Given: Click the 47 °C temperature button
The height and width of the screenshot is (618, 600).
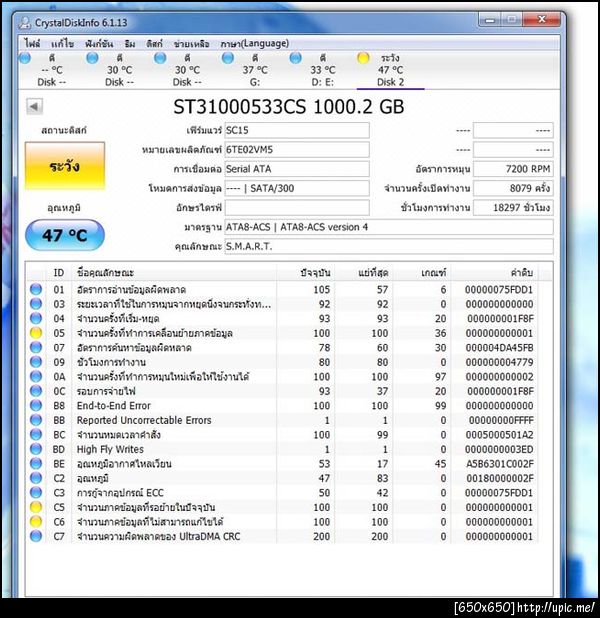Looking at the screenshot, I should click(65, 235).
